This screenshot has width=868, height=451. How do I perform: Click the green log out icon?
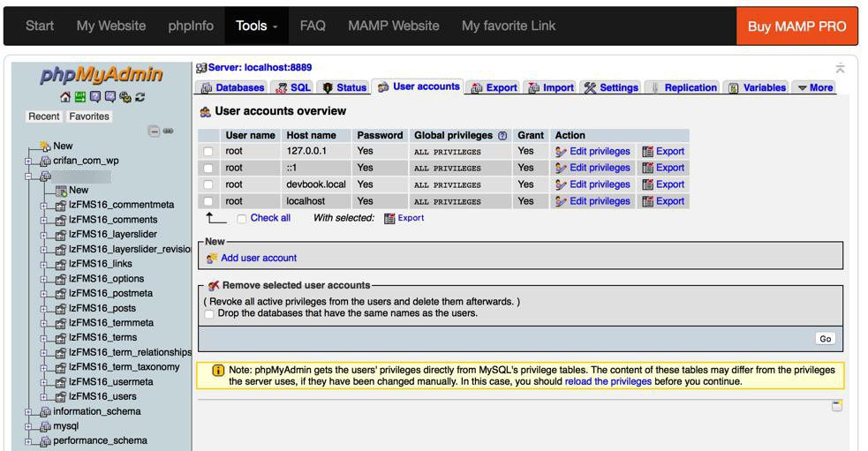(x=80, y=97)
